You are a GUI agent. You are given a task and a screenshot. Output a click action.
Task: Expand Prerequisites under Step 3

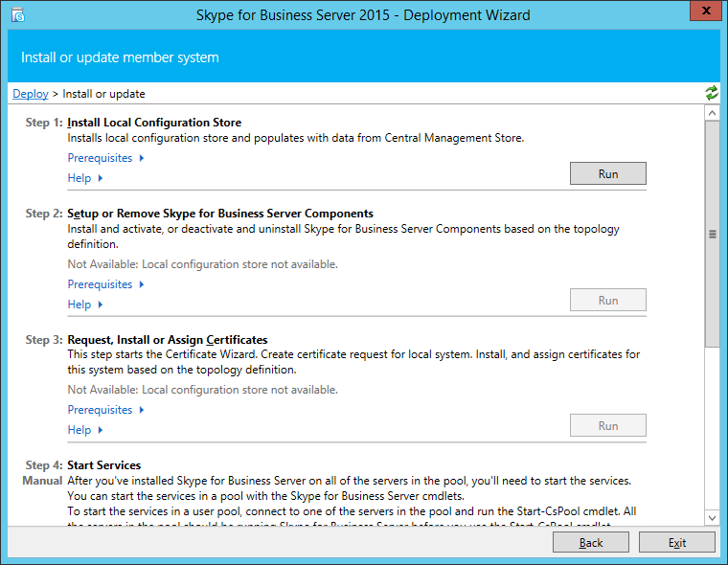pos(106,410)
